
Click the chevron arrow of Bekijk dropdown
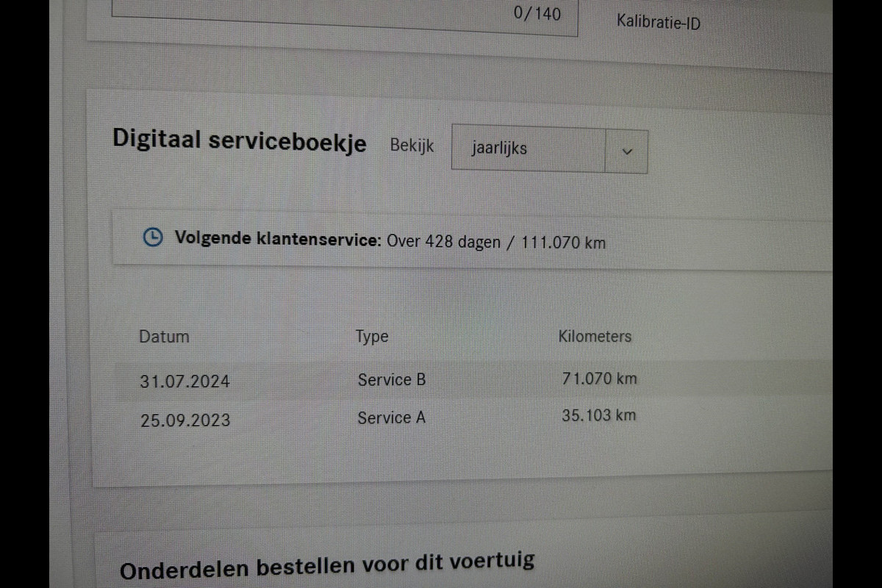(x=627, y=151)
